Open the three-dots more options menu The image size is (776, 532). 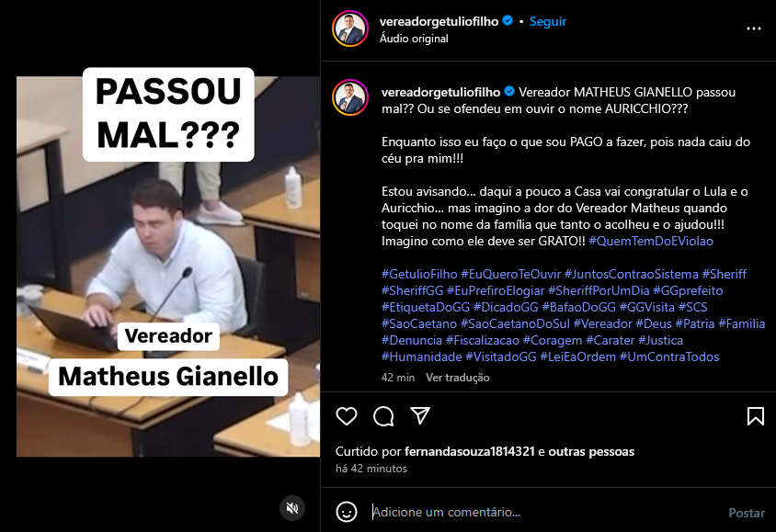coord(754,28)
